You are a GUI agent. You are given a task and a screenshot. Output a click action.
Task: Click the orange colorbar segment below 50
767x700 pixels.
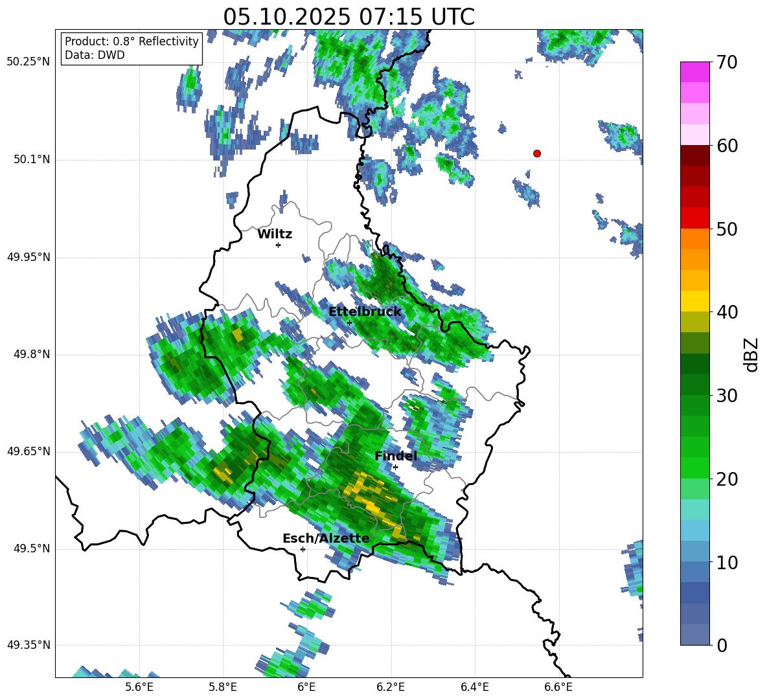point(694,238)
